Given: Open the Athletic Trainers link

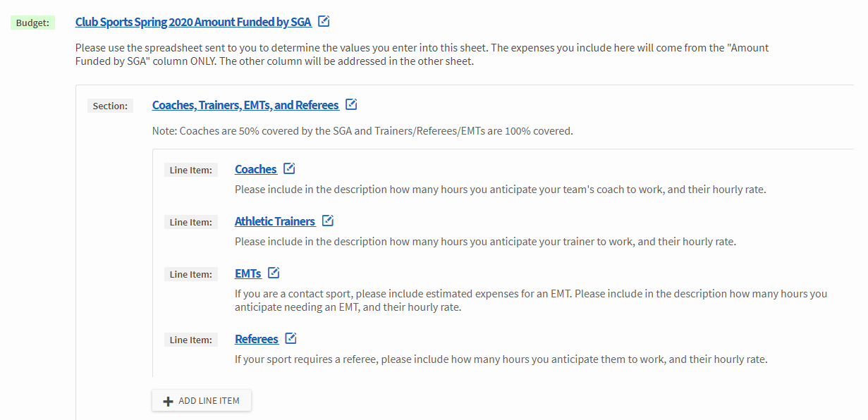Looking at the screenshot, I should (275, 221).
